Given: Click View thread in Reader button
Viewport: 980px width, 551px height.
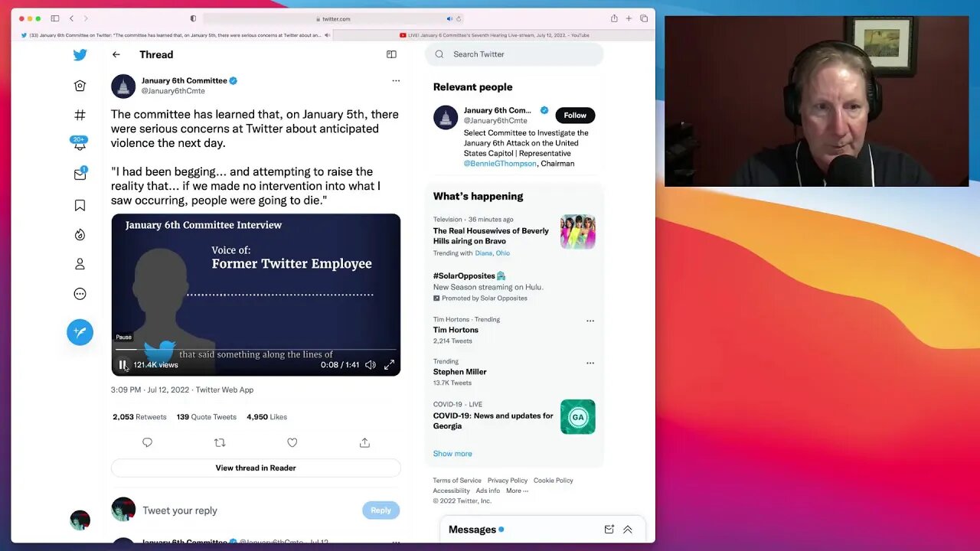Looking at the screenshot, I should 256,468.
